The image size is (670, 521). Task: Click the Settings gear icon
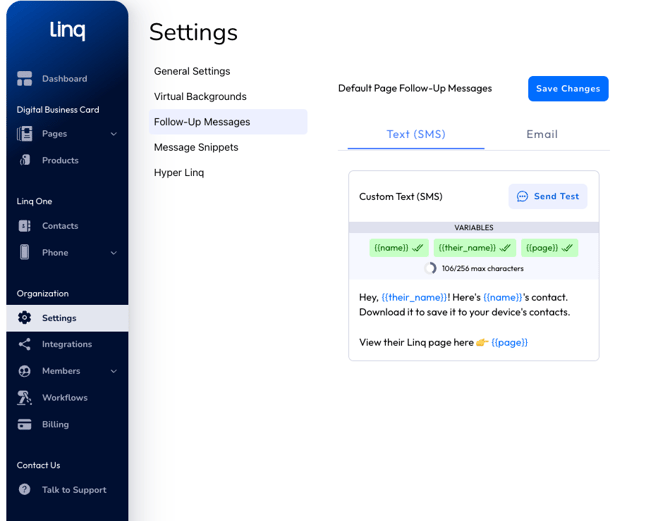(25, 318)
